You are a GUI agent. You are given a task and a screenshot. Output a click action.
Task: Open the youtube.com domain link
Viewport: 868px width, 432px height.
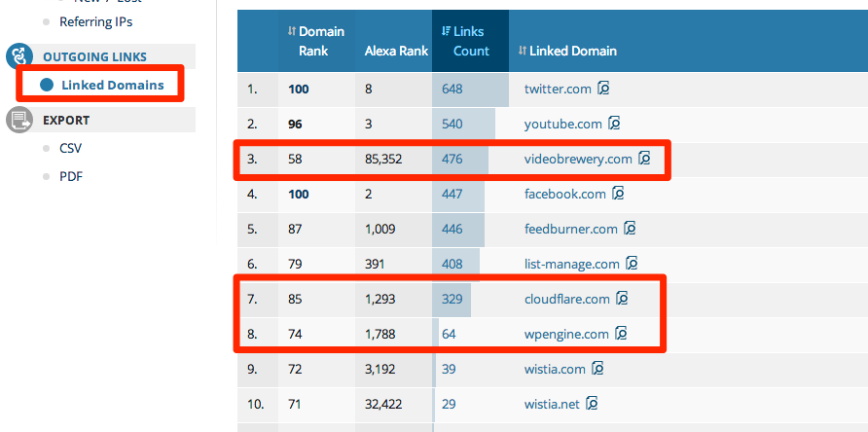coord(563,125)
